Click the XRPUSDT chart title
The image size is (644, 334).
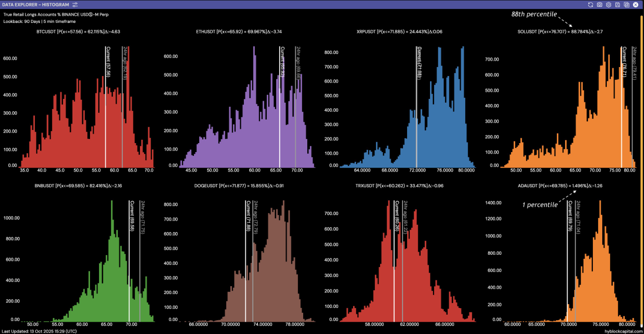(x=399, y=31)
